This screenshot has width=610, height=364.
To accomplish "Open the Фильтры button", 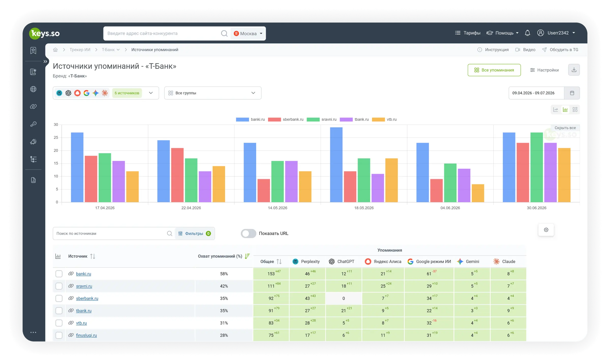I will (195, 233).
